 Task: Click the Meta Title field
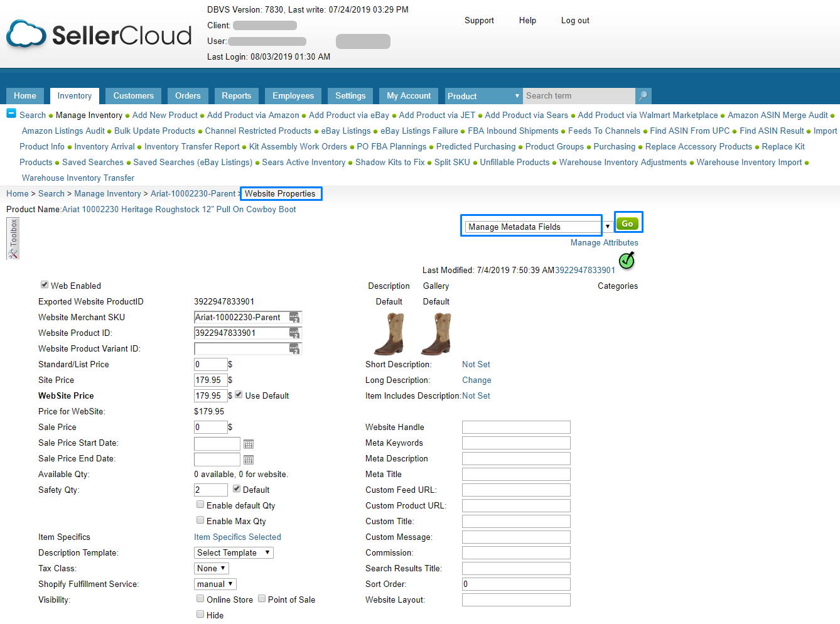[516, 475]
